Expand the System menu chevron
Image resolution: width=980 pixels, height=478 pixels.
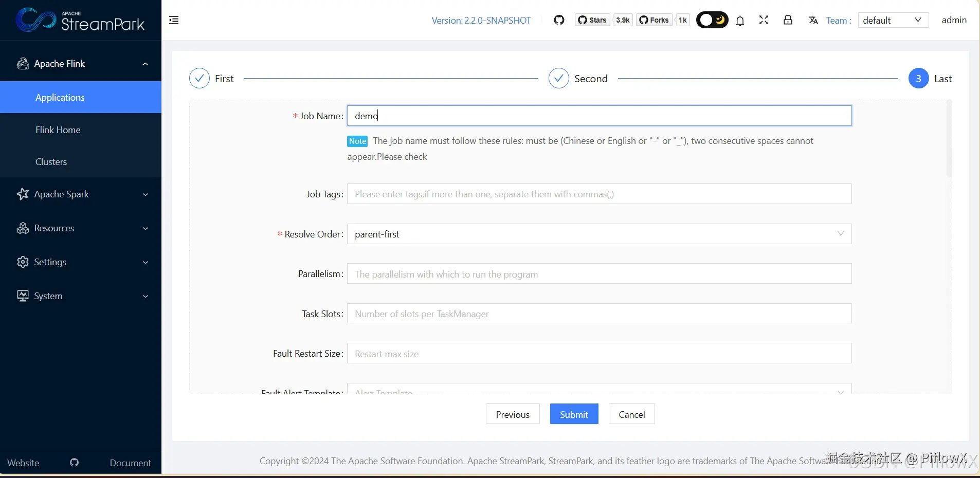coord(146,296)
